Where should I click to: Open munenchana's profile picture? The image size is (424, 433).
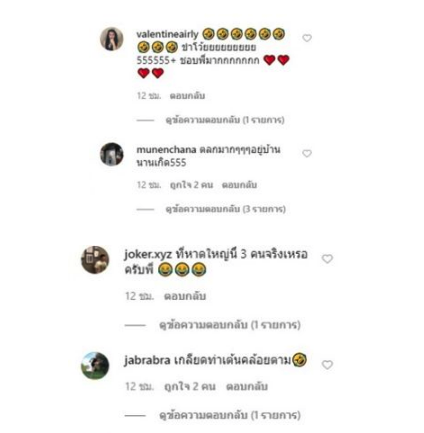pyautogui.click(x=112, y=154)
